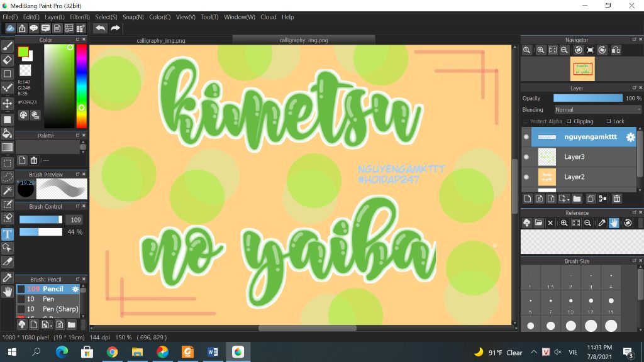This screenshot has width=644, height=362.
Task: Hide Layer2 visibility
Action: coord(526,177)
